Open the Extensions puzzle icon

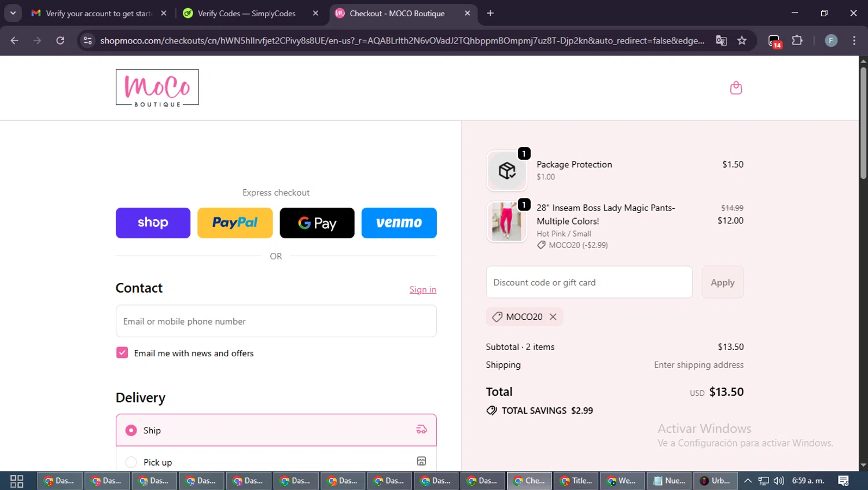tap(797, 40)
